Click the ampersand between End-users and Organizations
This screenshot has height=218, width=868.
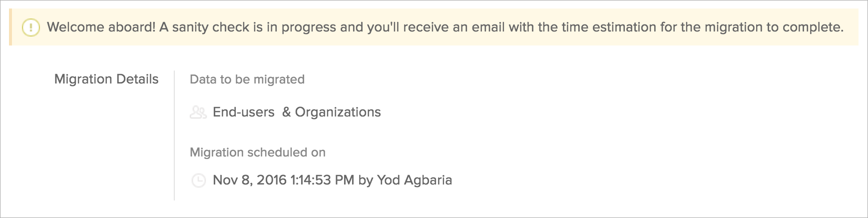286,112
